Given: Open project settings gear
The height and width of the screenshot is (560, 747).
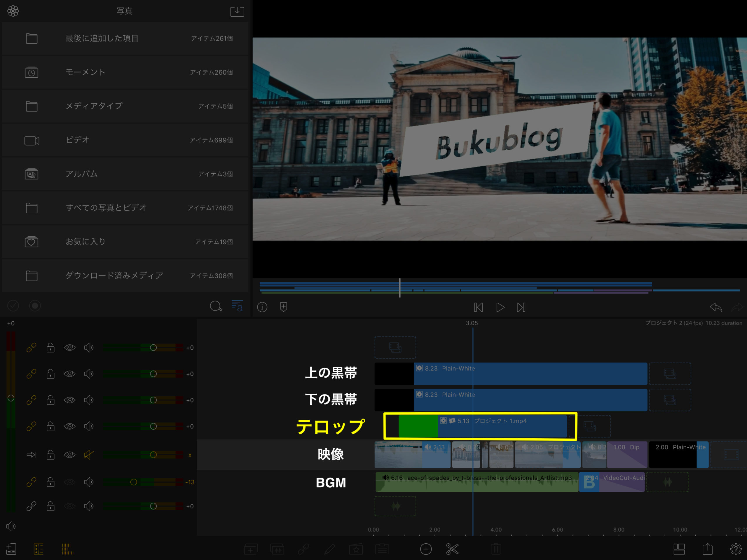Looking at the screenshot, I should 736,549.
